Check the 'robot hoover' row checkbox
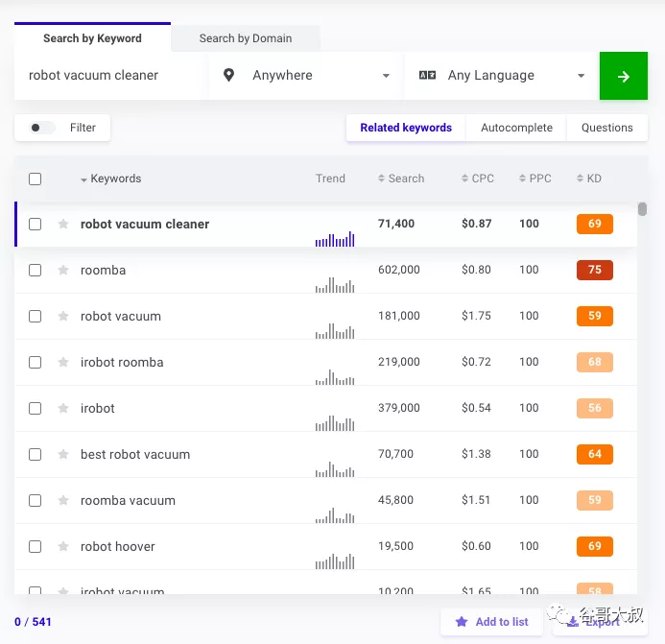 coord(35,546)
